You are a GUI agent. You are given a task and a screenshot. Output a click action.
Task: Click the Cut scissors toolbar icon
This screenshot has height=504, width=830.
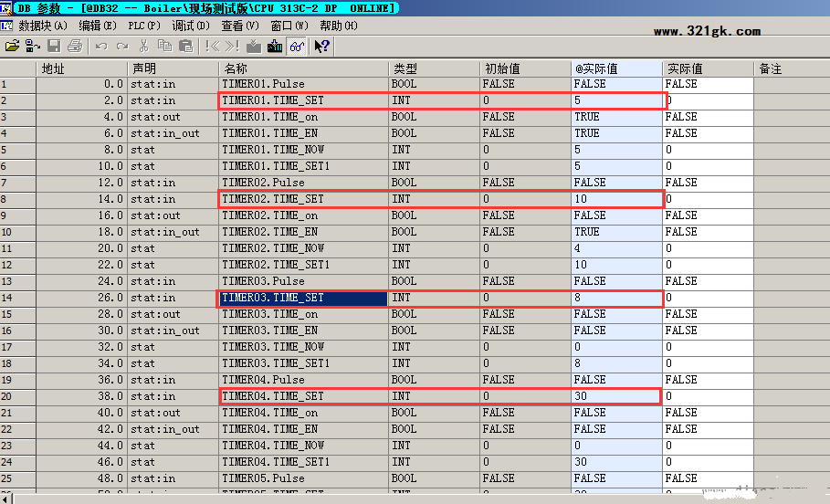143,46
